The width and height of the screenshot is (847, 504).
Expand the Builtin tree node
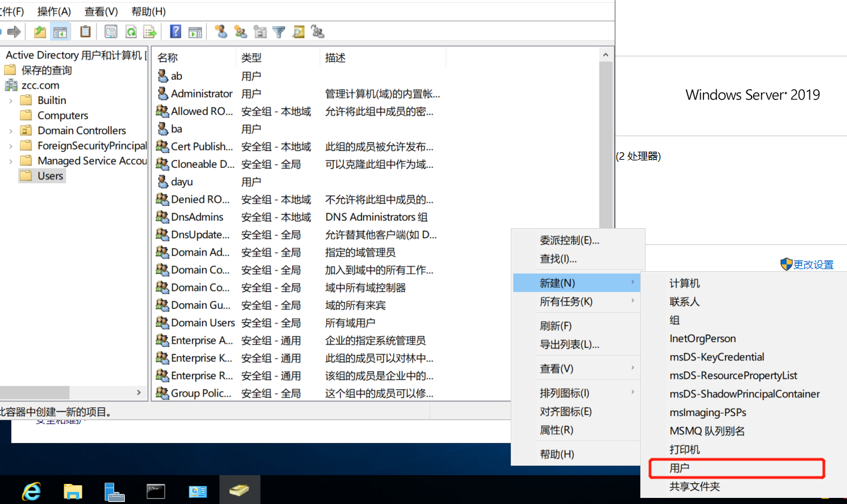11,101
